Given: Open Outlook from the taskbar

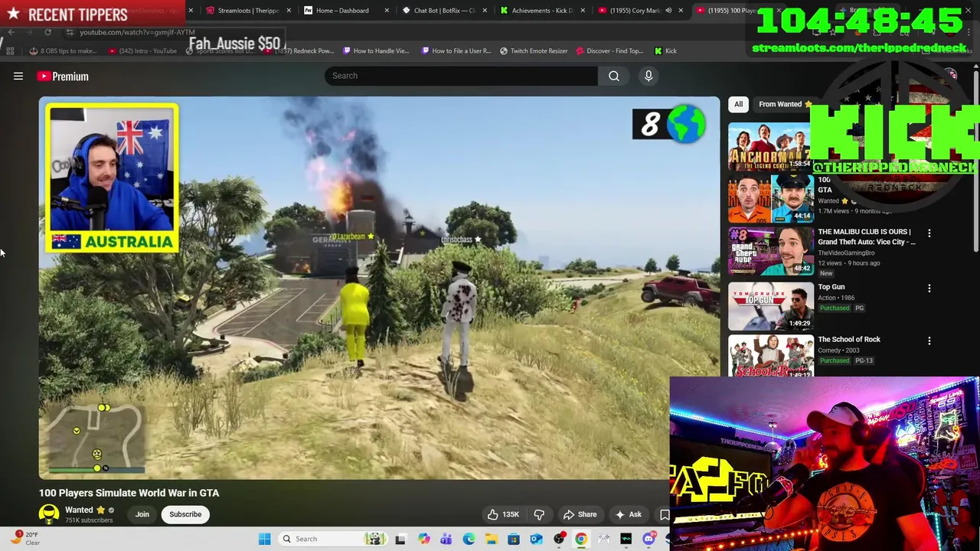Looking at the screenshot, I should [536, 539].
